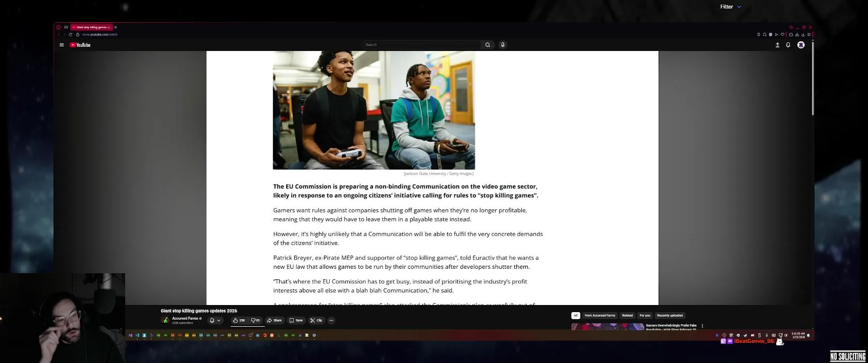Click the youtube.com address bar
The width and height of the screenshot is (868, 363).
(x=100, y=34)
